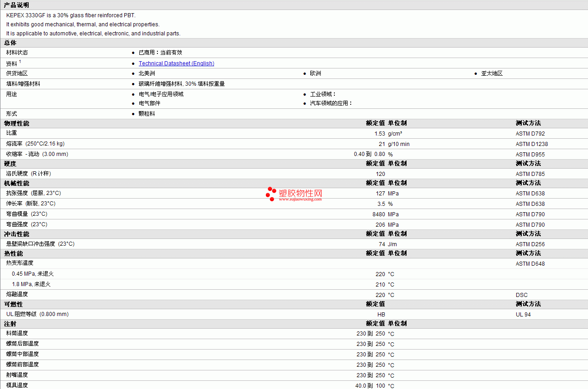Image resolution: width=588 pixels, height=389 pixels.
Task: Click the 资料 row label
Action: pos(11,64)
